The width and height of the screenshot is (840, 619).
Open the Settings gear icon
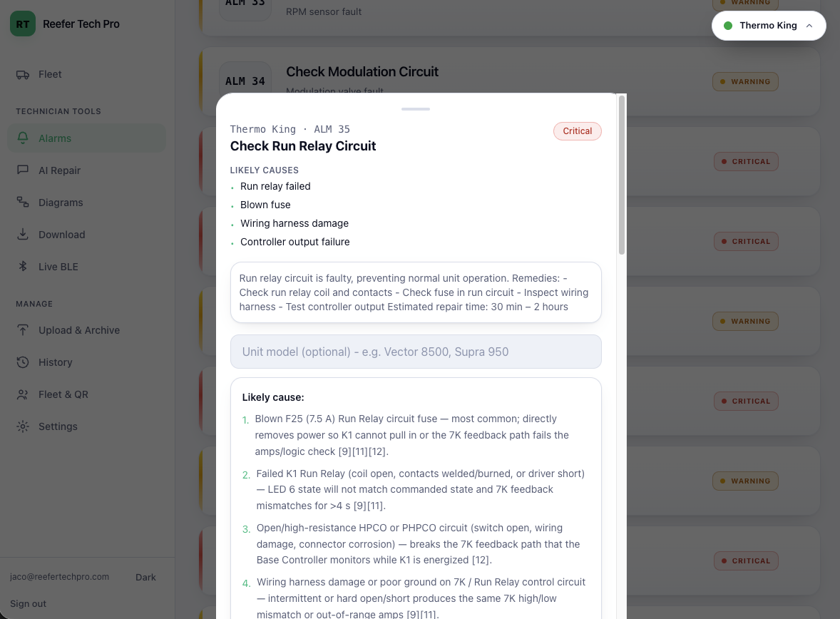pos(23,426)
